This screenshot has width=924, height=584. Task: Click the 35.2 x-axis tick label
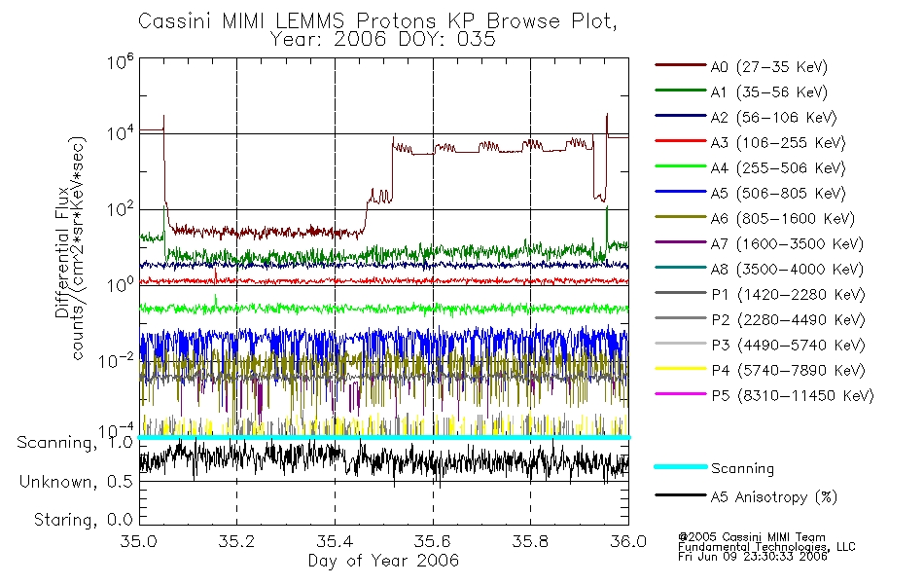tap(237, 541)
